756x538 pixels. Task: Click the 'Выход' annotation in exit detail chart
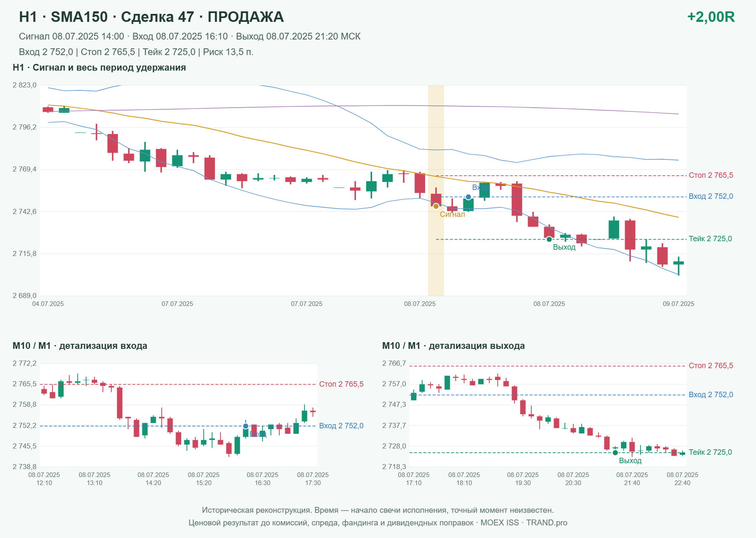pos(630,461)
